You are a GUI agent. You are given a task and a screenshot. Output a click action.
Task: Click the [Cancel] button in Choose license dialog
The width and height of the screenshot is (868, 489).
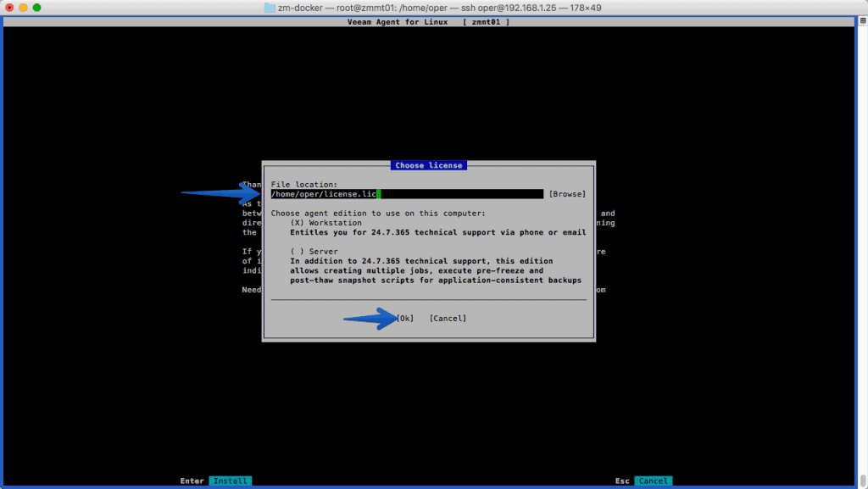point(448,318)
